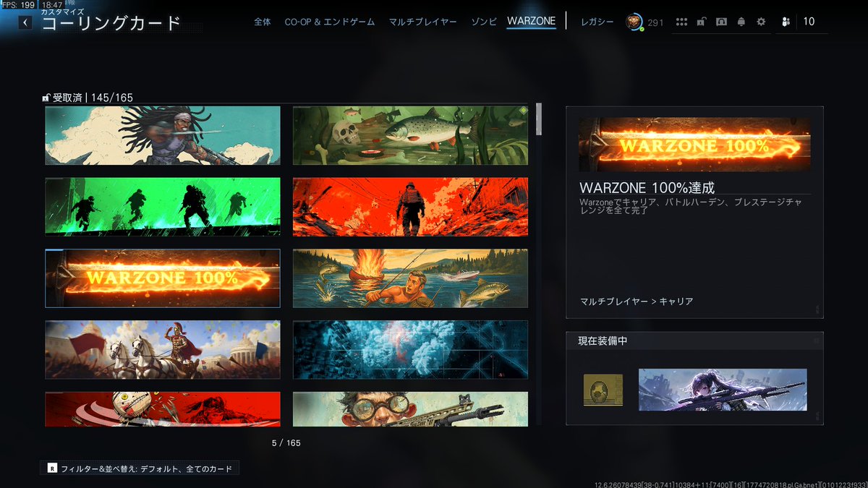Click the WARZONE 100% preview banner
The height and width of the screenshot is (488, 868).
click(x=694, y=145)
